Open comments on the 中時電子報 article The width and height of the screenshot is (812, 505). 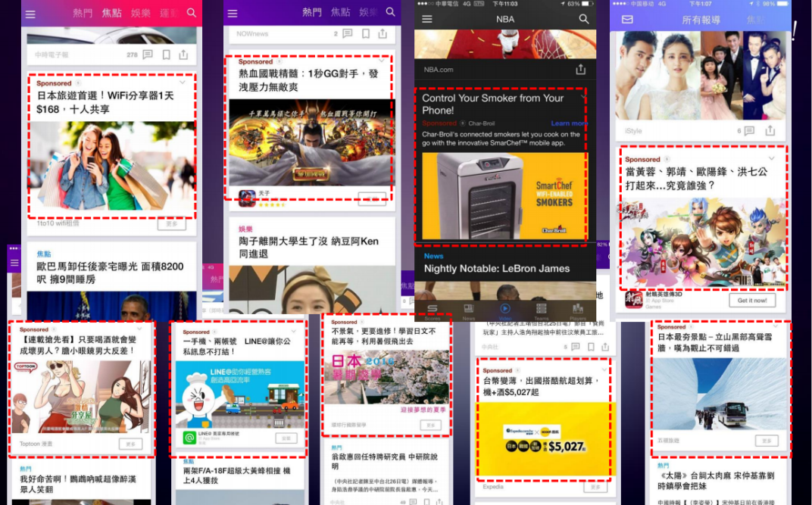[148, 55]
